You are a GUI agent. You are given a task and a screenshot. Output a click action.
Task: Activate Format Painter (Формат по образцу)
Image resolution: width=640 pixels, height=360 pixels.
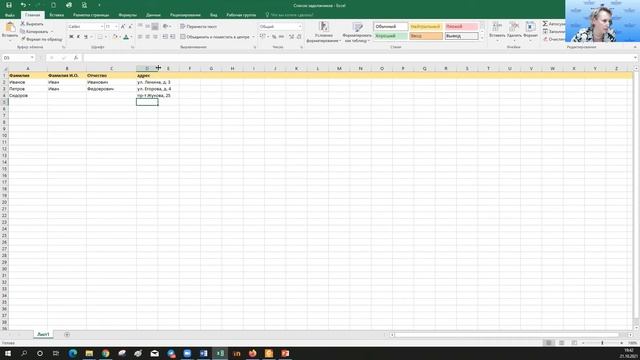pyautogui.click(x=41, y=39)
